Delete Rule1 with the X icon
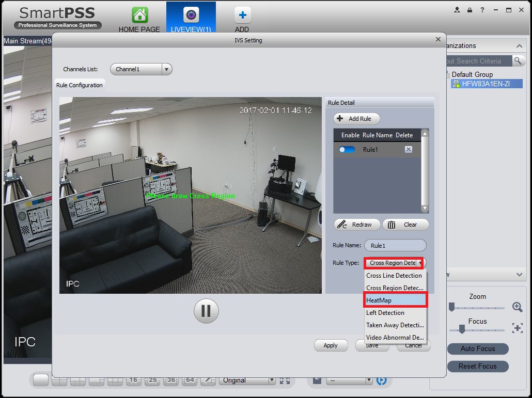 [409, 150]
